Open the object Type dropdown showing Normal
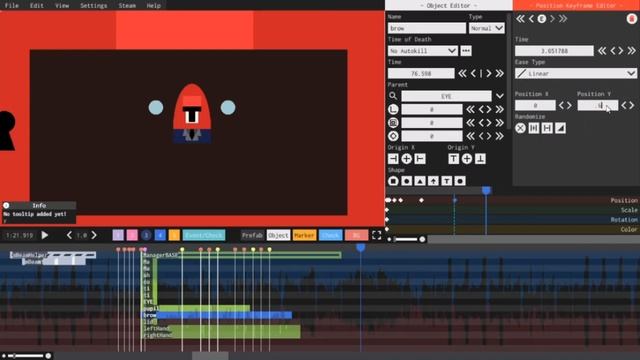The image size is (640, 360). [487, 28]
